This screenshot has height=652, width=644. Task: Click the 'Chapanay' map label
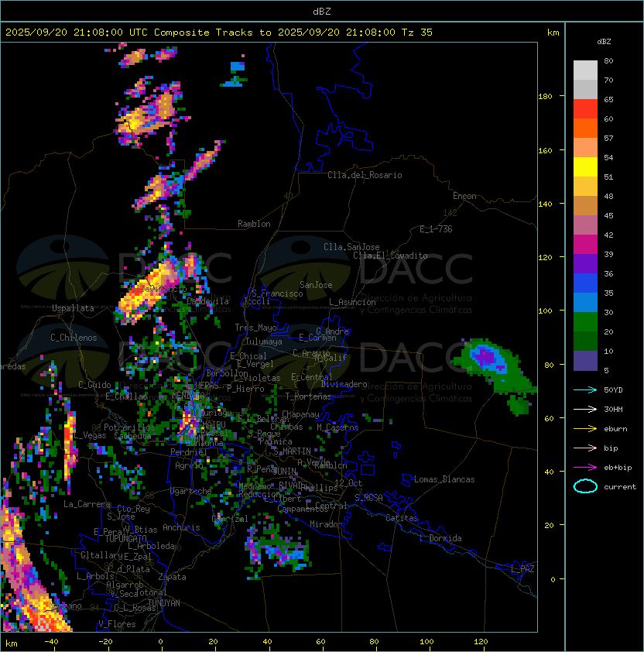(x=300, y=414)
